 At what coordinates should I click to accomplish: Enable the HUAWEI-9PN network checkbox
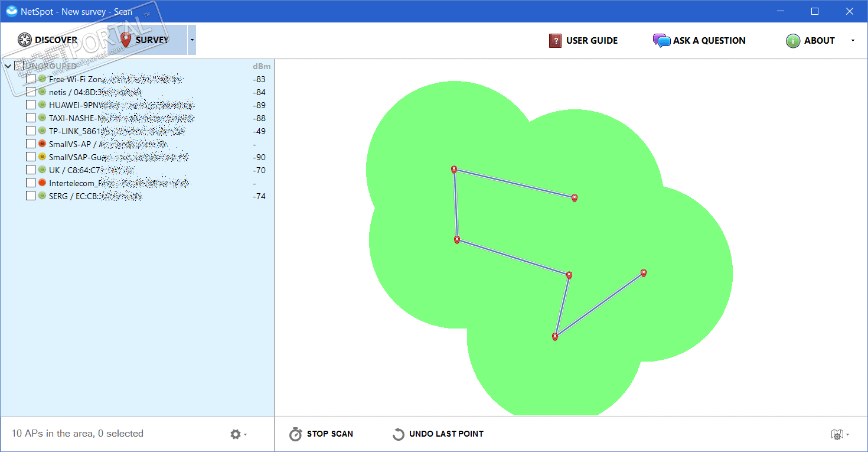[x=31, y=105]
